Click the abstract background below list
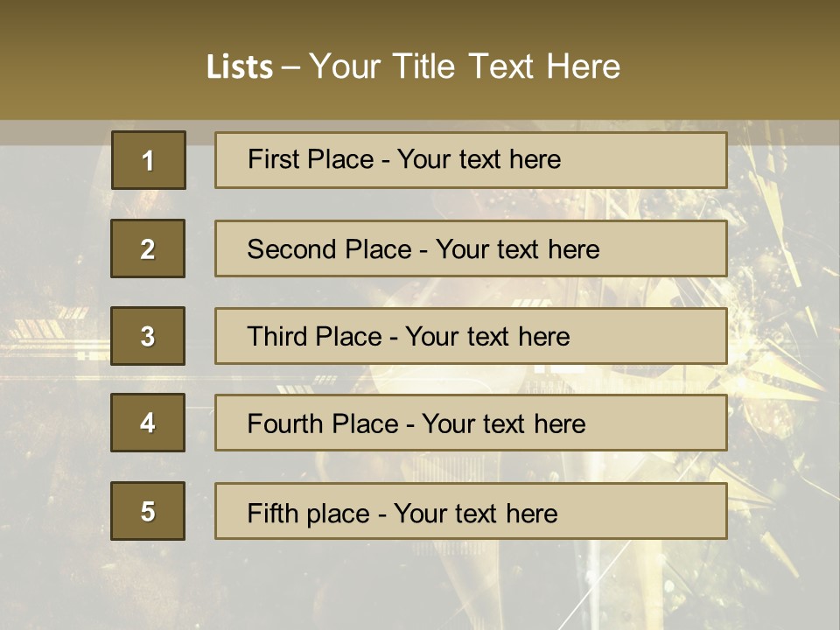The width and height of the screenshot is (840, 630). point(420,586)
